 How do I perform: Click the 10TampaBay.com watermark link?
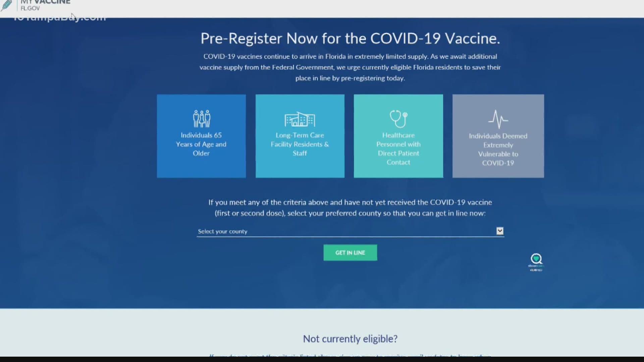(60, 17)
